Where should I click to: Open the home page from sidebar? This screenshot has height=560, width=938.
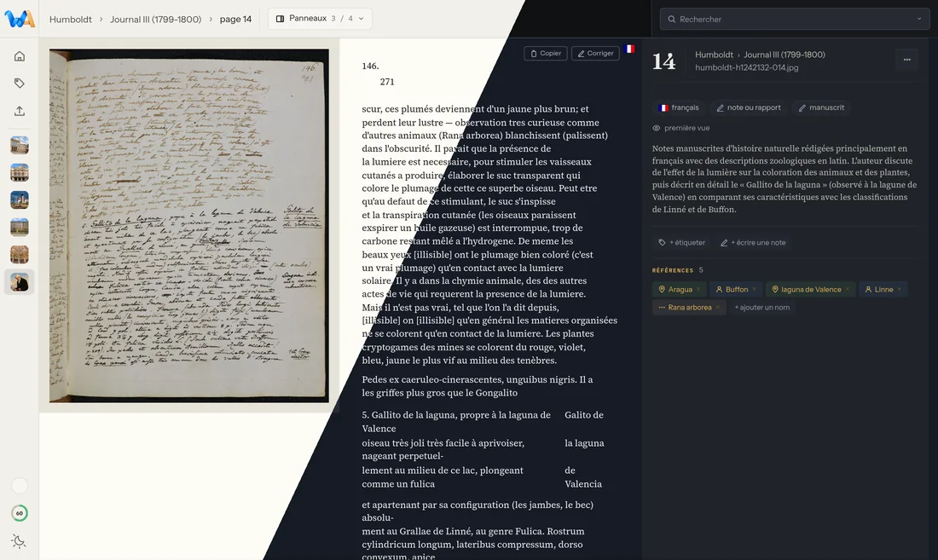coord(19,56)
